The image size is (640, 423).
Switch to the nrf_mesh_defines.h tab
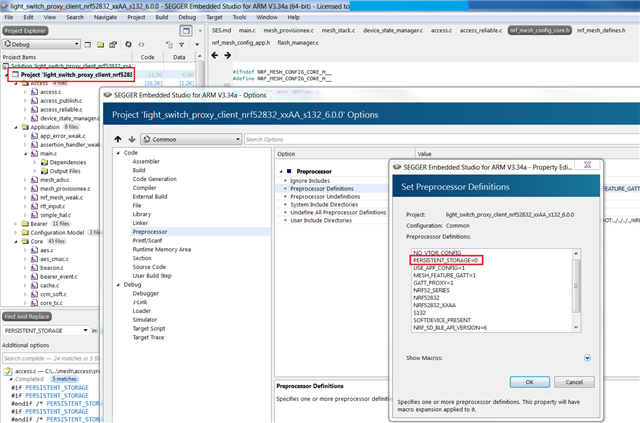(x=601, y=31)
